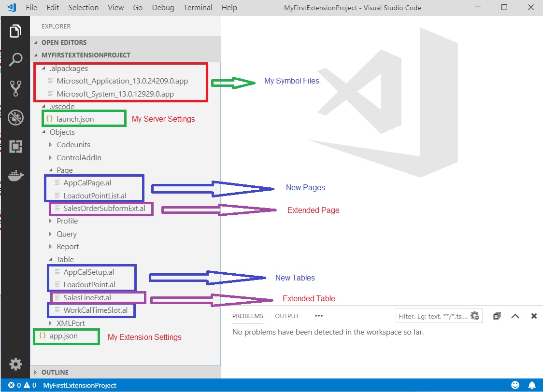
Task: Expand the OUTLINE section
Action: click(x=55, y=372)
